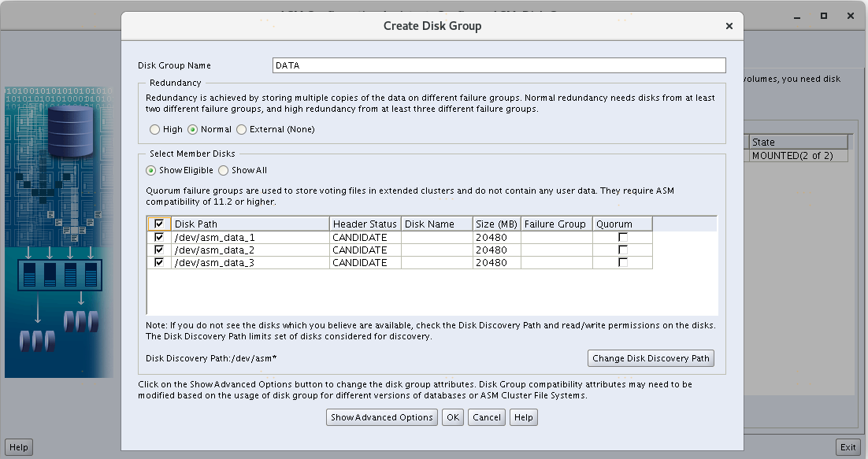Confirm with the OK button

(452, 417)
